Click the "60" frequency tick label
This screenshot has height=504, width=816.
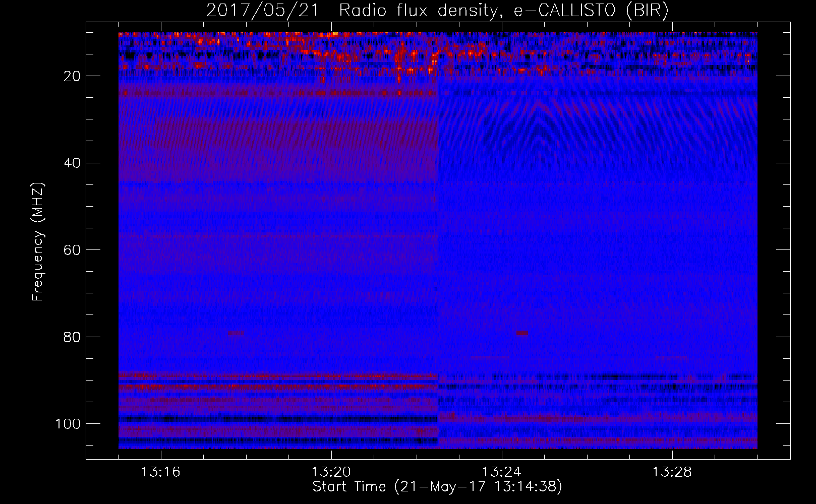[73, 250]
